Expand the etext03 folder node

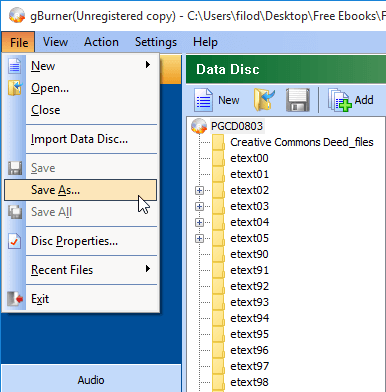click(x=199, y=206)
